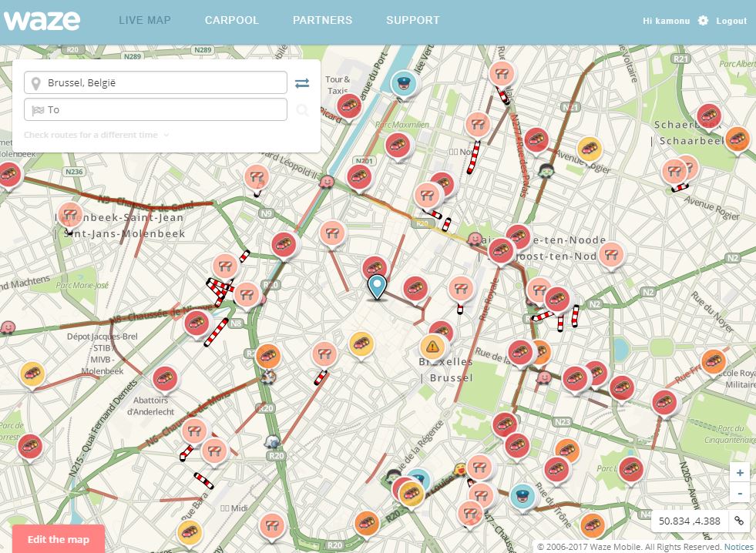This screenshot has width=756, height=553.
Task: Open the Notices link in footer
Action: click(x=738, y=547)
